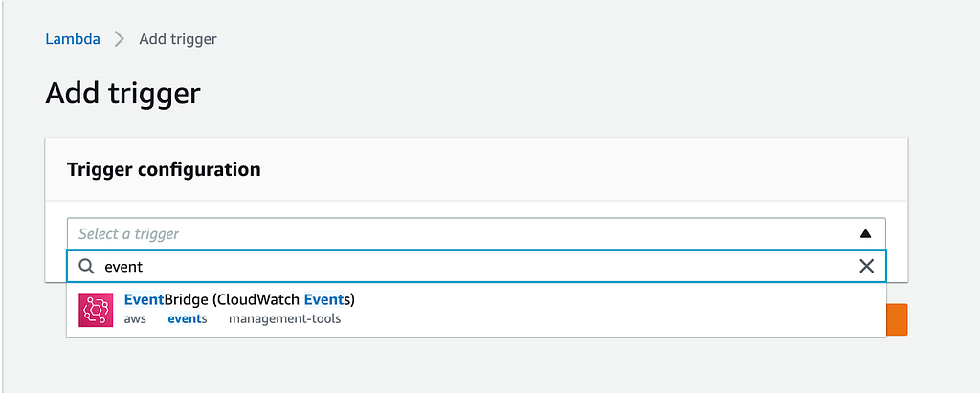The image size is (980, 393).
Task: Clear the search text with the X icon
Action: (x=866, y=267)
